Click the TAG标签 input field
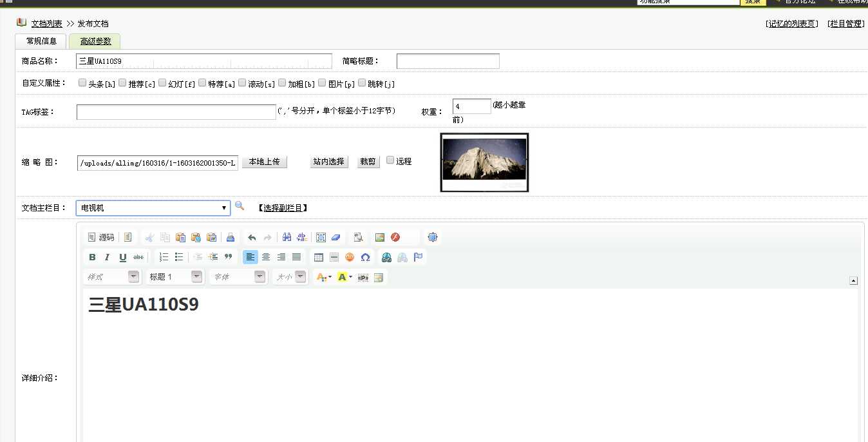The image size is (868, 442). click(x=176, y=112)
